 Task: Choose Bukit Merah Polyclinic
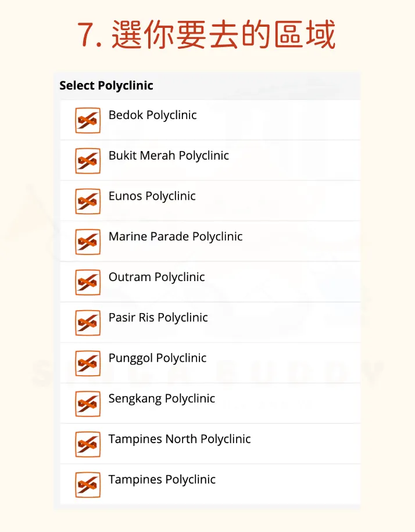pos(169,156)
